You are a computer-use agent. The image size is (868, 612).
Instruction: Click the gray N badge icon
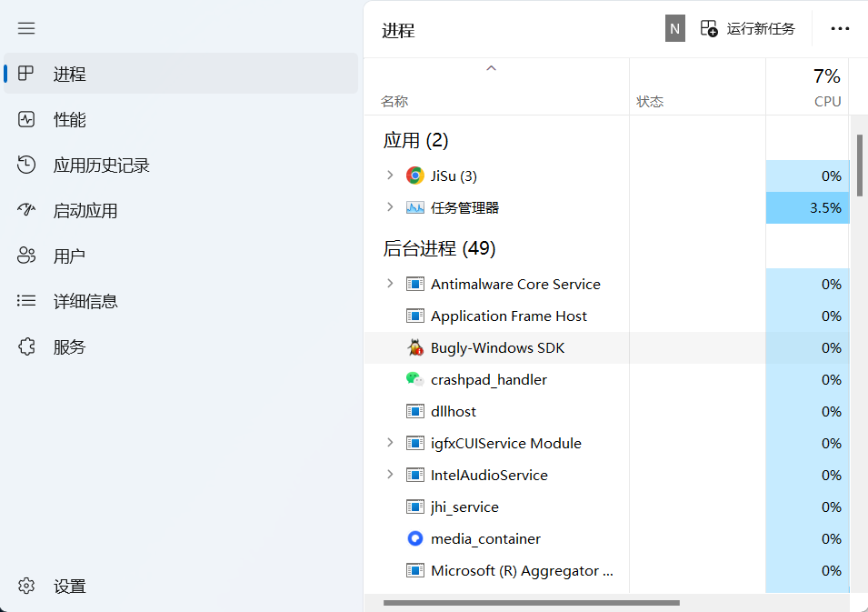coord(674,28)
